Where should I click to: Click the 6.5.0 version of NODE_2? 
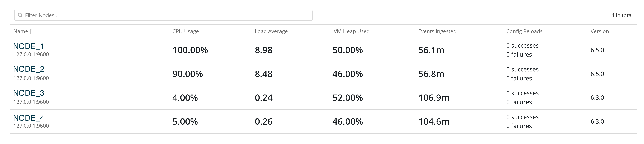[600, 74]
